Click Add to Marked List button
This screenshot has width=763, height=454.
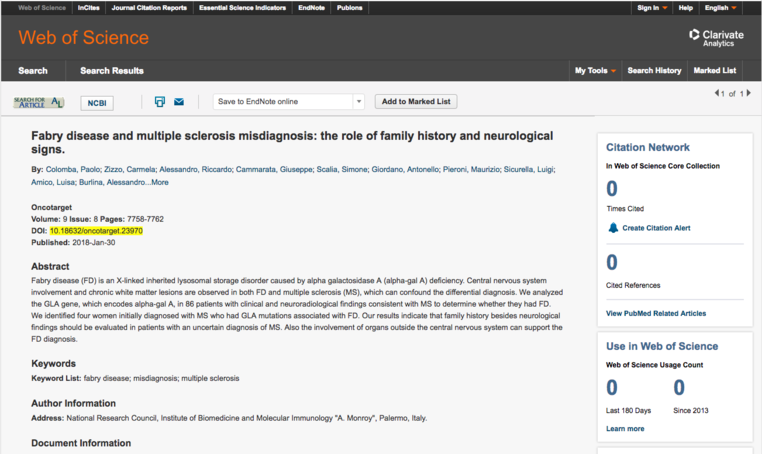[x=416, y=101]
